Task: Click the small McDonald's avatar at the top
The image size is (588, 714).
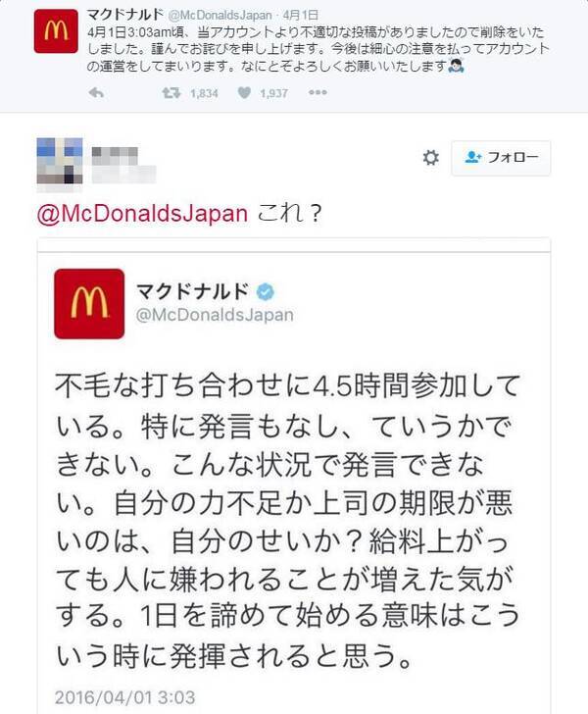Action: tap(51, 34)
